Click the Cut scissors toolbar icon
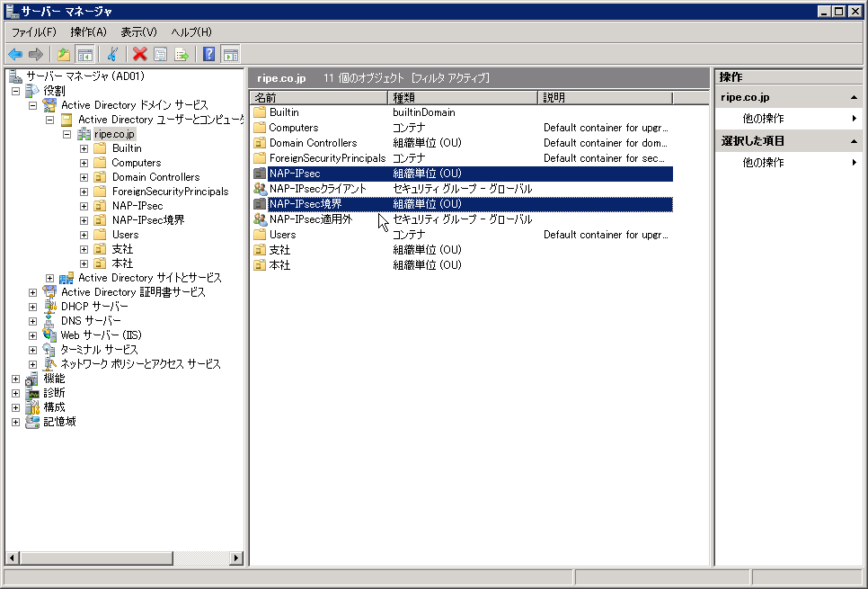Screen dimensions: 868x589 click(x=113, y=54)
